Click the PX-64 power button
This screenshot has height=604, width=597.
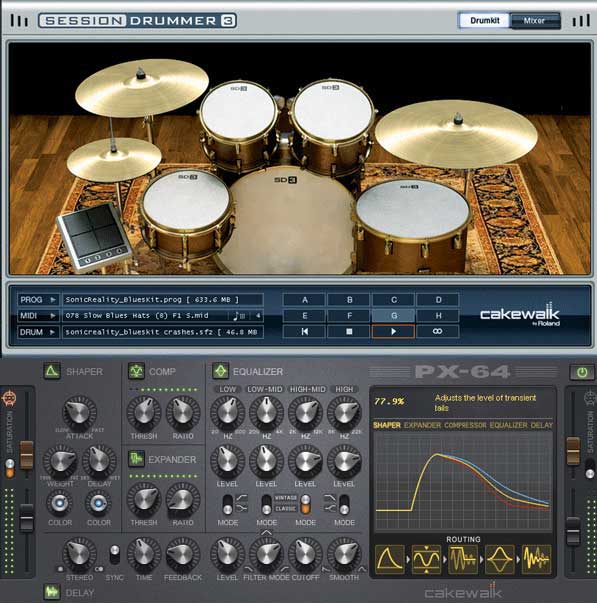coord(582,372)
